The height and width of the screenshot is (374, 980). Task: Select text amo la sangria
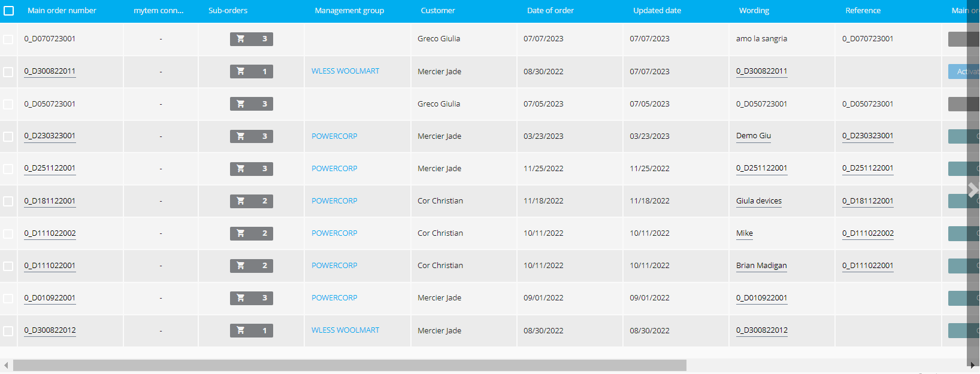[761, 39]
